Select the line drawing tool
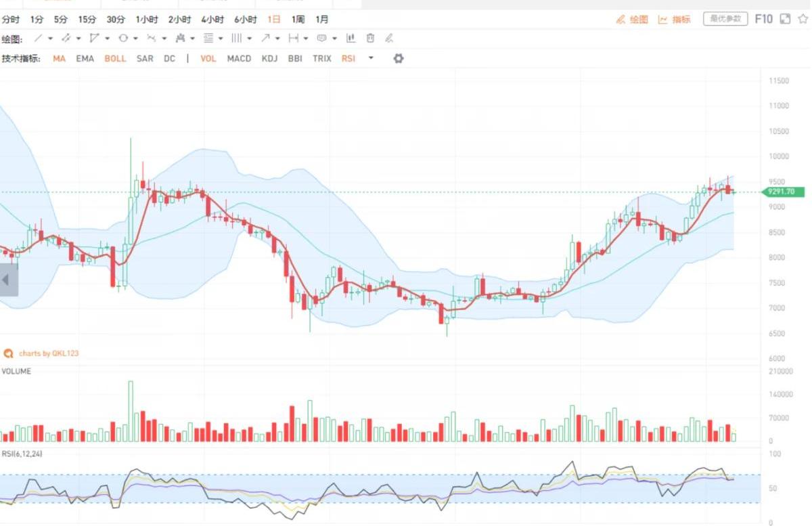The width and height of the screenshot is (812, 526). (39, 39)
